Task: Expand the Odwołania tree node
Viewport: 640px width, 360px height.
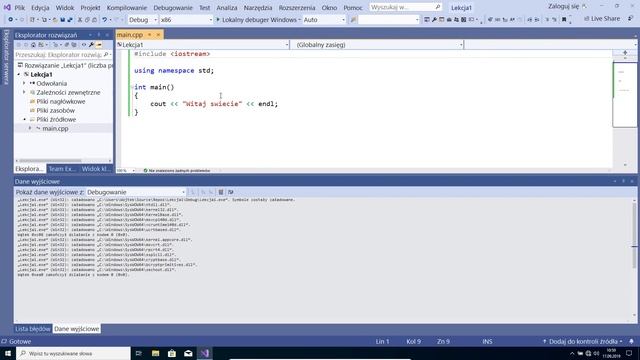Action: 24,83
